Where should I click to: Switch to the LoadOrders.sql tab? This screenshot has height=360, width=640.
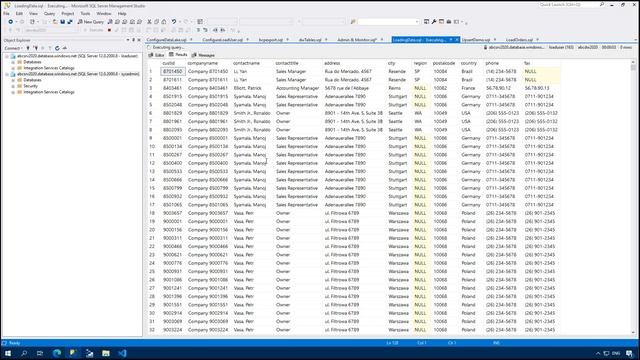coord(519,40)
